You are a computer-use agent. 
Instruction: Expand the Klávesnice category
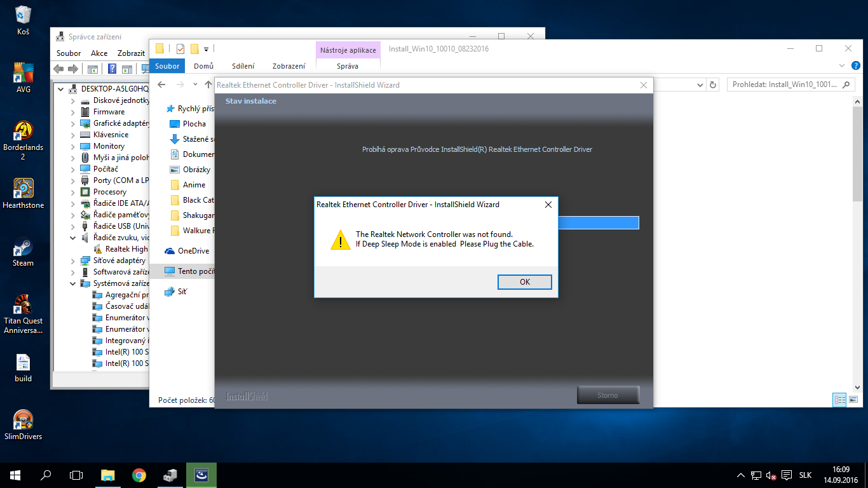pos(72,134)
